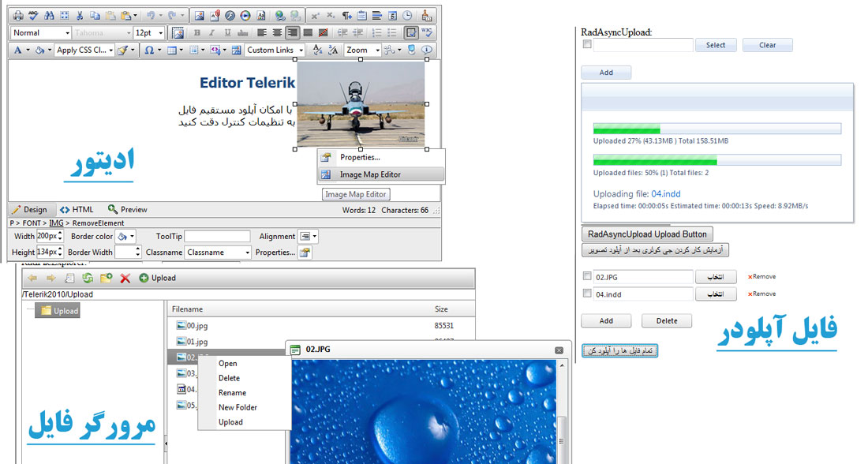This screenshot has height=464, width=868.
Task: Expand the Custom Links dropdown
Action: point(275,50)
